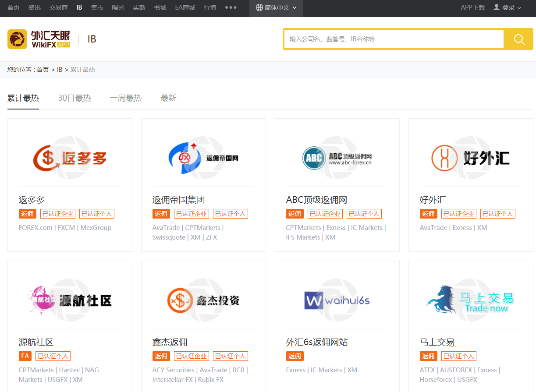Click 已认证企业 badge under 返佣帝国集团
This screenshot has height=392, width=536.
(x=192, y=214)
